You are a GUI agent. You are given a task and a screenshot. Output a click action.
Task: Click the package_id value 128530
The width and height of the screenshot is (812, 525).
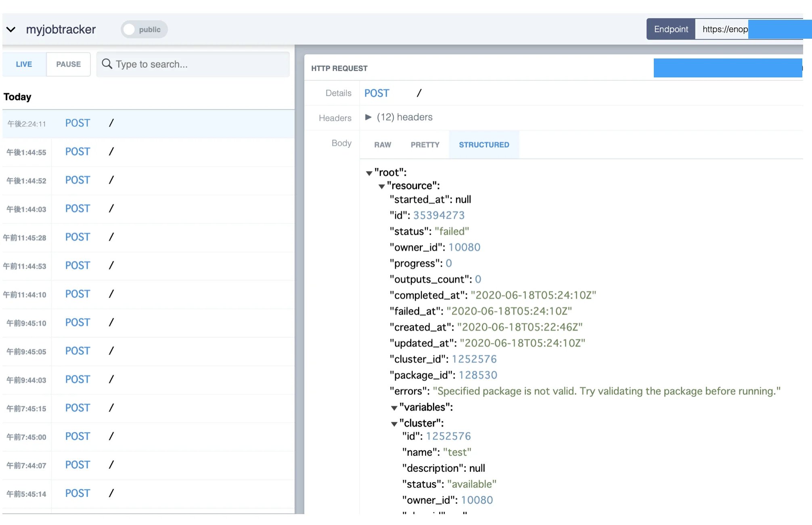(478, 375)
